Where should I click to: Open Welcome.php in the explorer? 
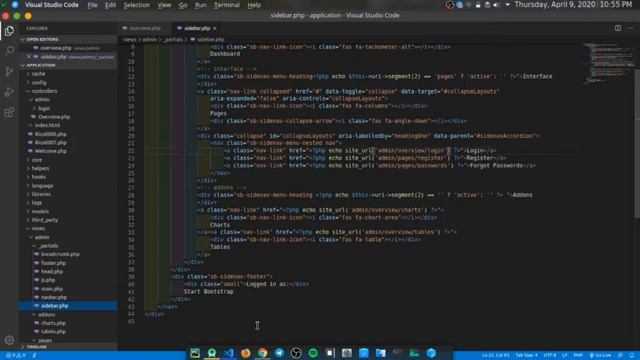pos(50,151)
